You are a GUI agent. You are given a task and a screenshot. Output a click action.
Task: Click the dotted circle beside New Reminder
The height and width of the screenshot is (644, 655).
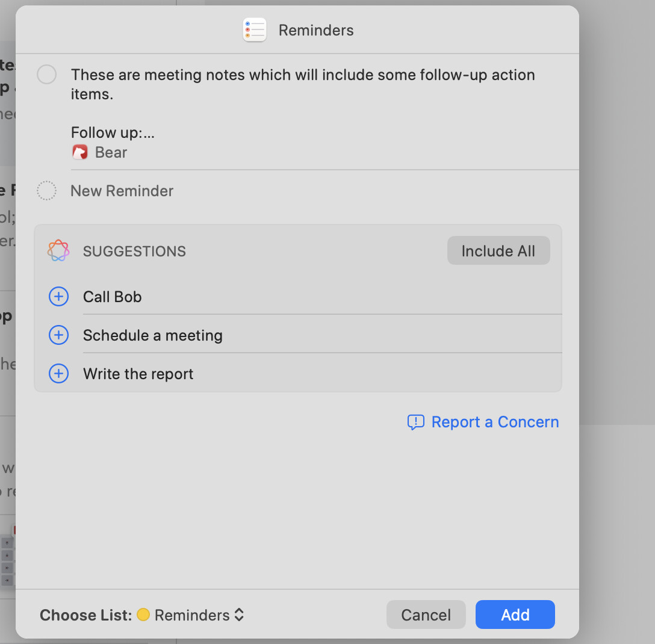click(x=47, y=191)
